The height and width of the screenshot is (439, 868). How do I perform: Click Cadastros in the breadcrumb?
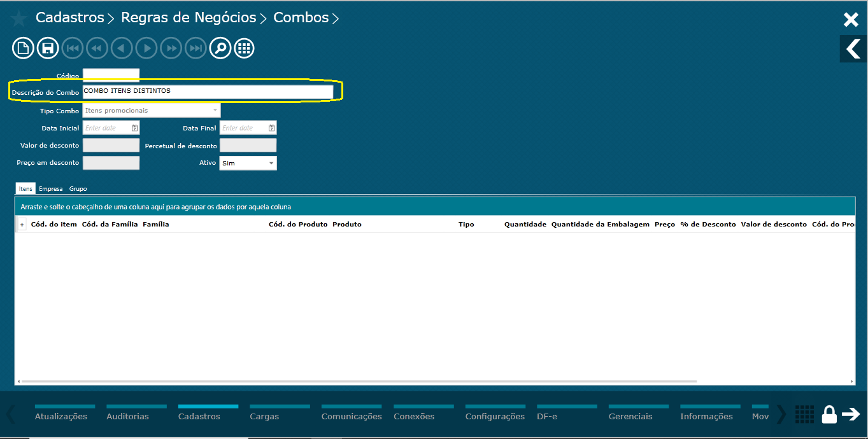point(70,18)
